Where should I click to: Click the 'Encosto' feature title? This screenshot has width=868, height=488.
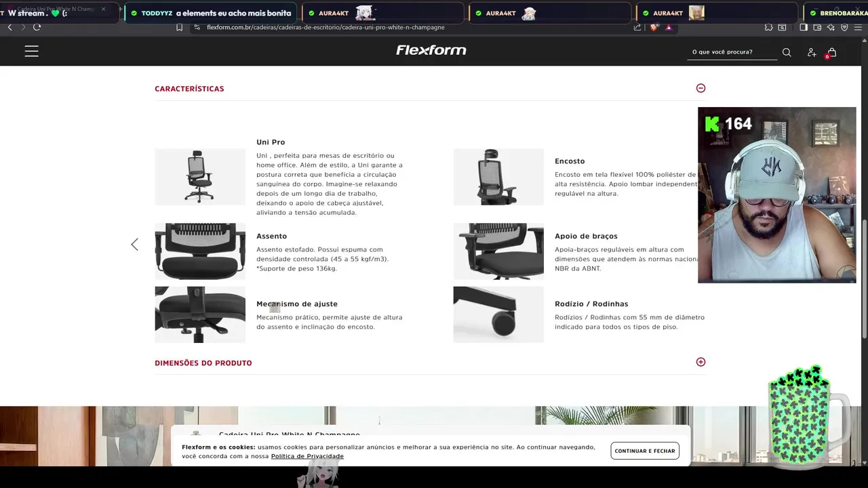coord(570,161)
